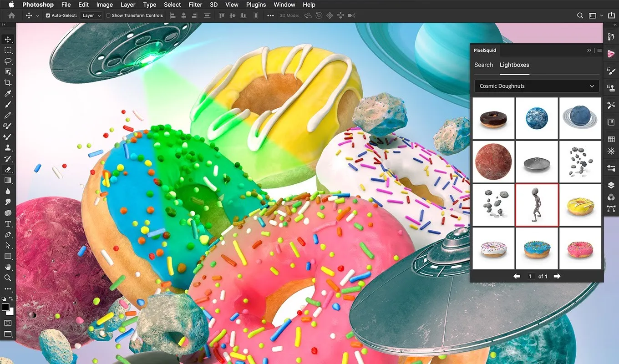Open the Cosmic Doughnuts lightbox dropdown

click(537, 86)
